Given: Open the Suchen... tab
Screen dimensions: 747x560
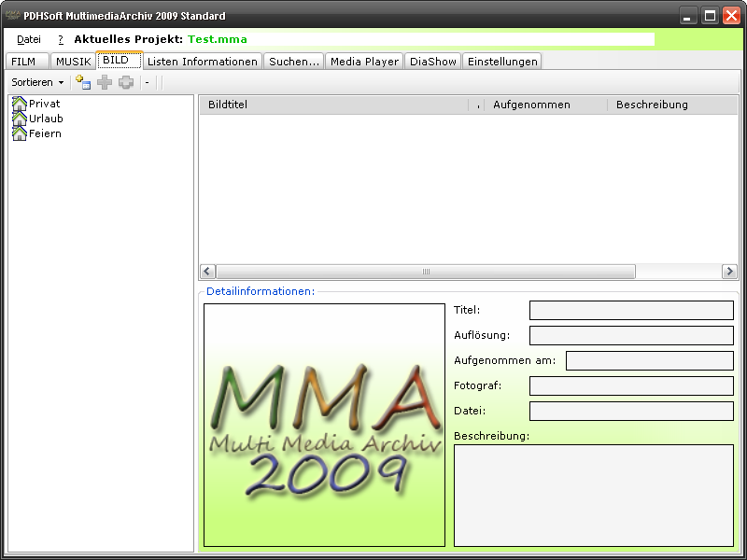Looking at the screenshot, I should pos(294,62).
